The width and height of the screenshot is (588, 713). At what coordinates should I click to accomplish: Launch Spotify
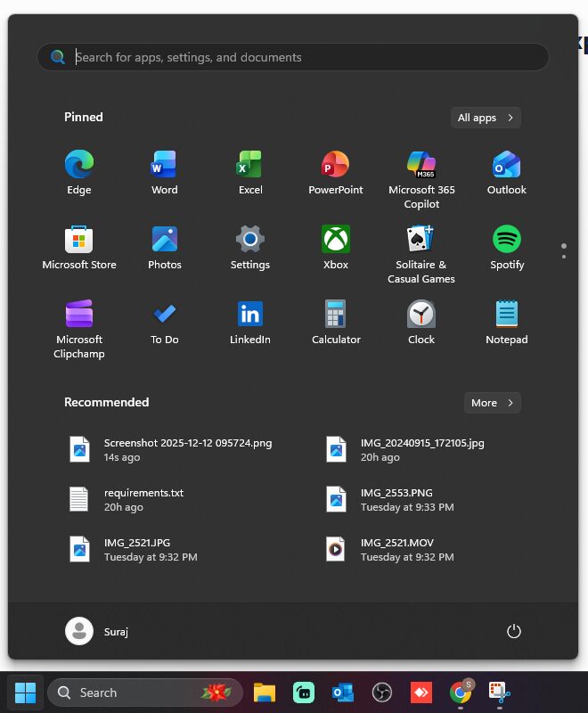(507, 247)
